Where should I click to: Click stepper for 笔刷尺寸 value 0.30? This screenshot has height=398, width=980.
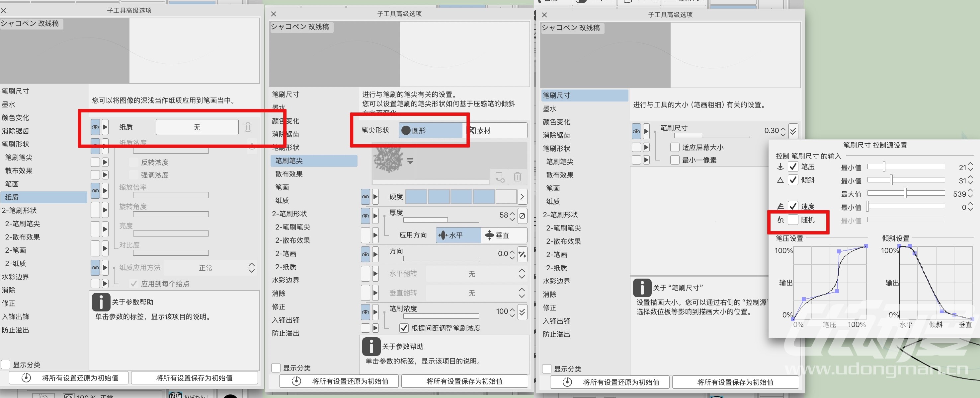[x=783, y=132]
